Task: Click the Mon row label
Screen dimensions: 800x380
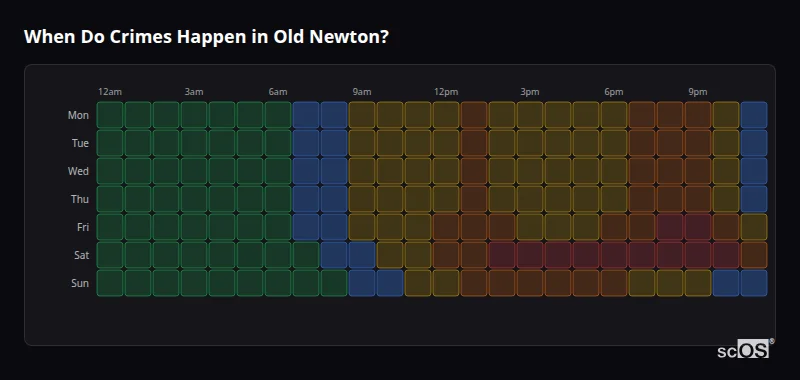Action: pyautogui.click(x=78, y=115)
